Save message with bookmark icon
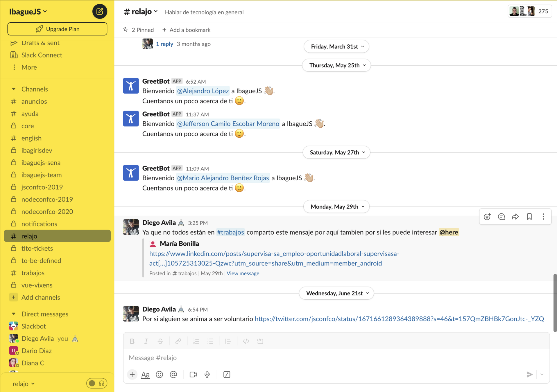 529,217
